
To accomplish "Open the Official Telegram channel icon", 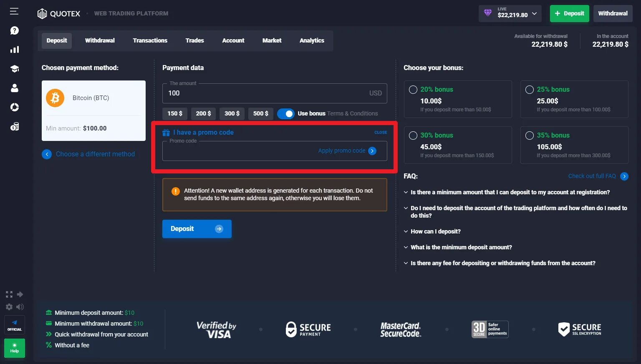I will click(14, 325).
